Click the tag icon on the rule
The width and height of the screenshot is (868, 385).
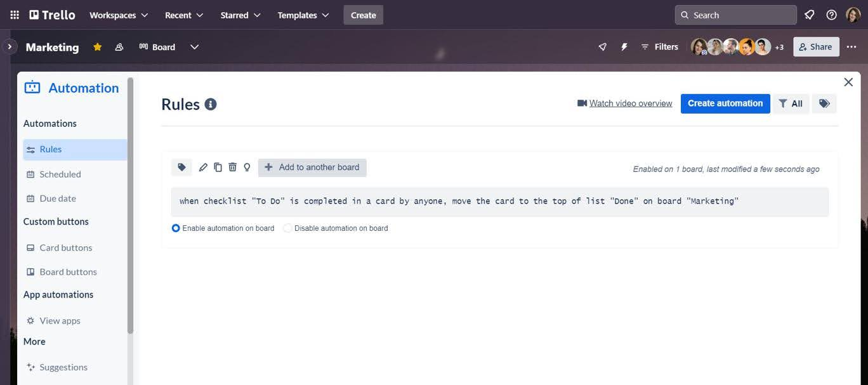coord(181,167)
